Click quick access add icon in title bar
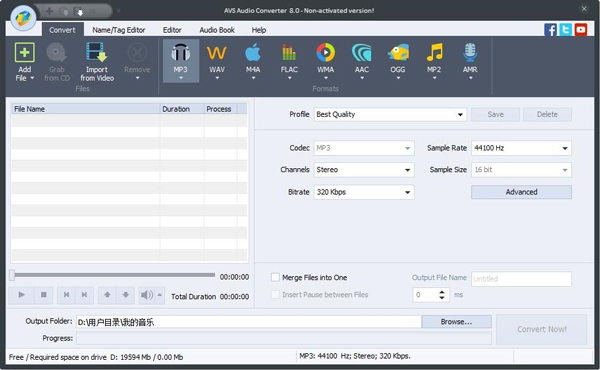The width and height of the screenshot is (600, 370). tap(49, 11)
